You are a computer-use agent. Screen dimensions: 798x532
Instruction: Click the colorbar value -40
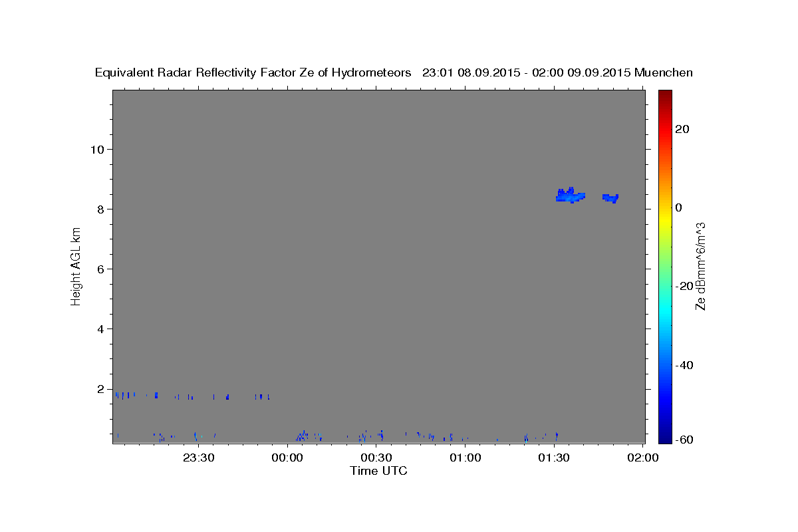pos(684,365)
